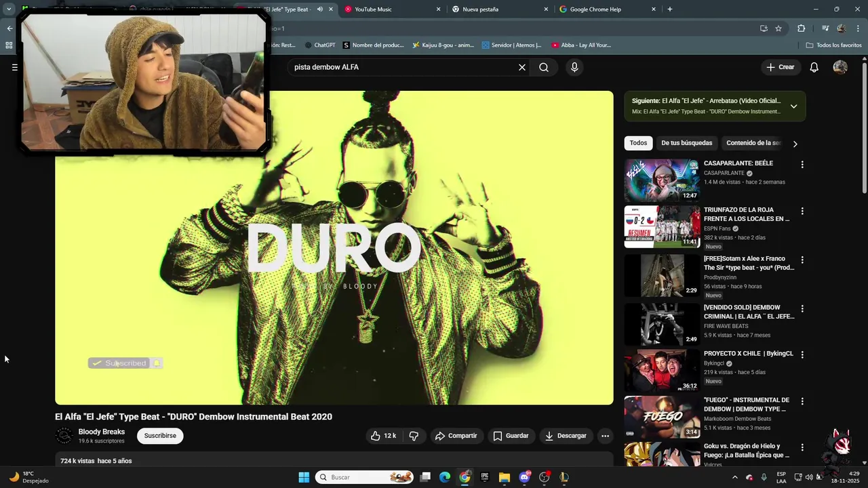Click the Windows taskbar Buscar box
The image size is (868, 488).
[x=365, y=477]
